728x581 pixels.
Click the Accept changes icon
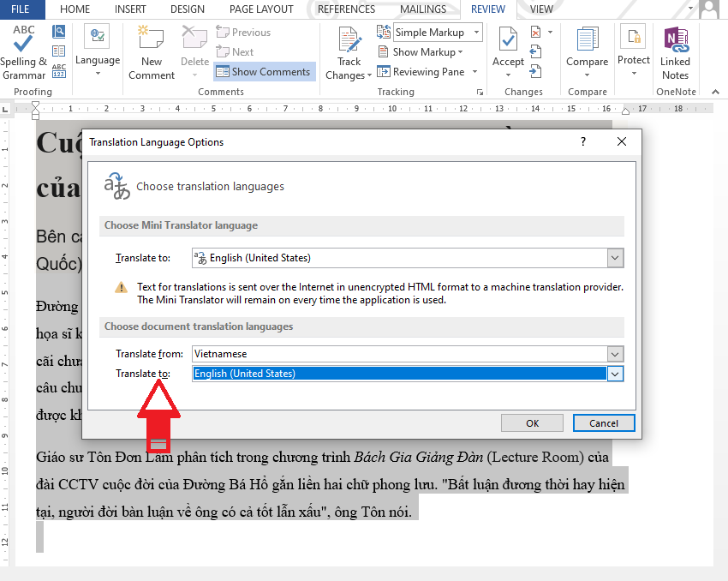tap(508, 39)
